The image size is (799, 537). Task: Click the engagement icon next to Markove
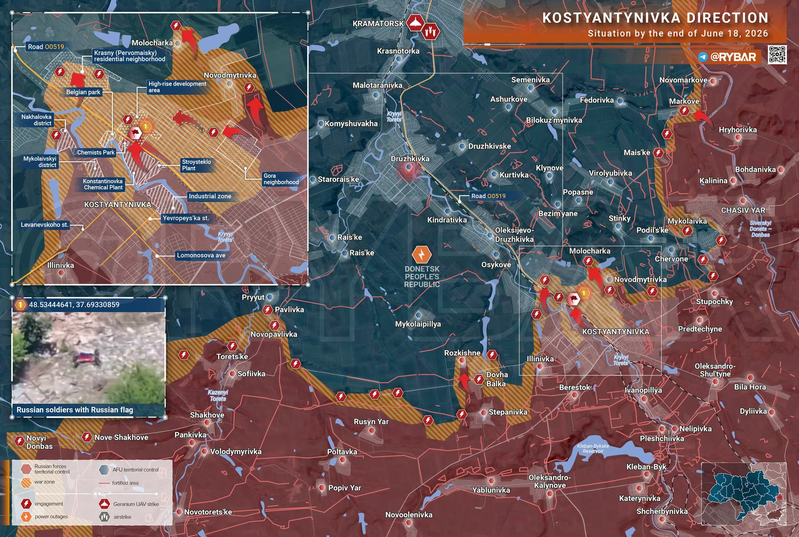coord(684,111)
